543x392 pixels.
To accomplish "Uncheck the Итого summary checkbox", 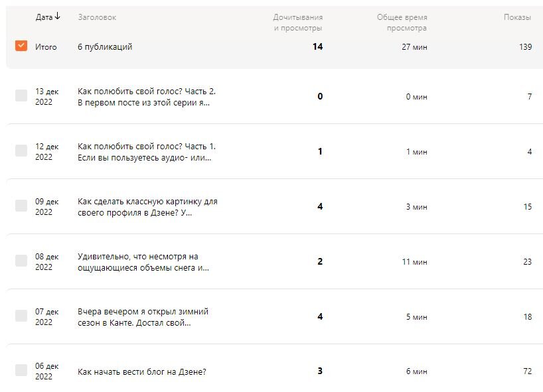I will coord(22,46).
